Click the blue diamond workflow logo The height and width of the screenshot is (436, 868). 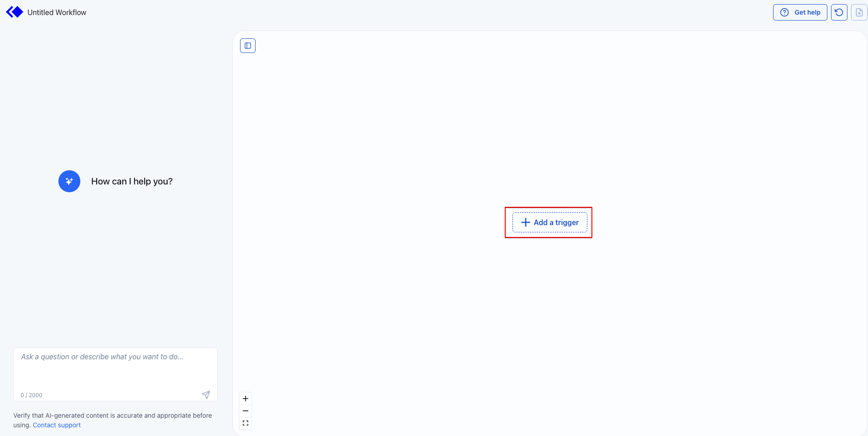(14, 11)
